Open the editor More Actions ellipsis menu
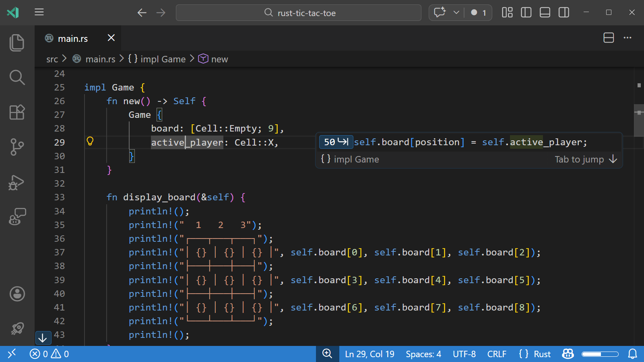Image resolution: width=644 pixels, height=362 pixels. (627, 38)
